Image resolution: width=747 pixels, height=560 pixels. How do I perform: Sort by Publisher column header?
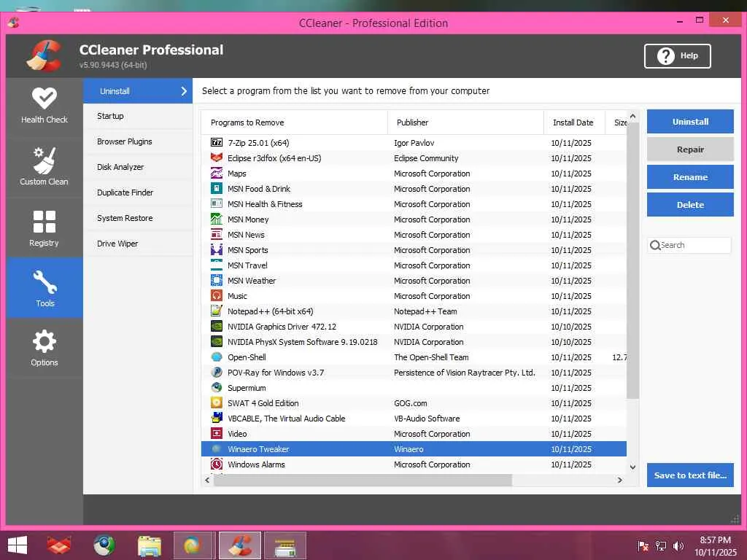(465, 122)
